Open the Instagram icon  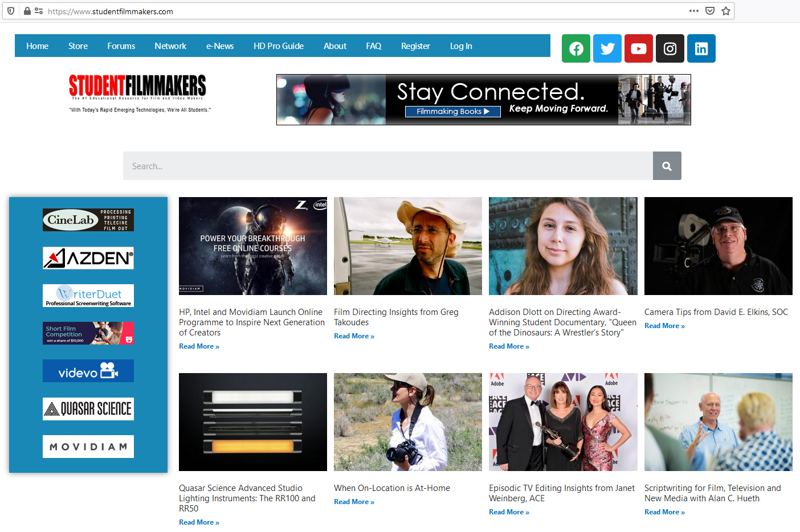[670, 48]
